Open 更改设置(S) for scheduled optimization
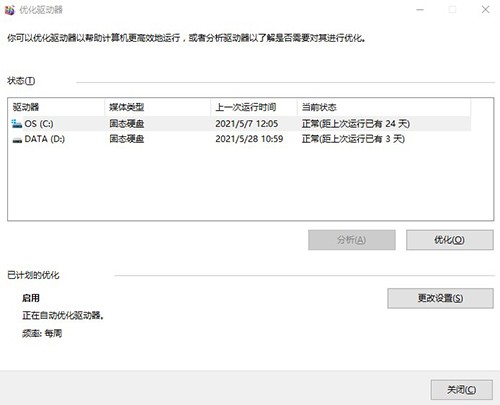Image resolution: width=500 pixels, height=405 pixels. point(440,298)
